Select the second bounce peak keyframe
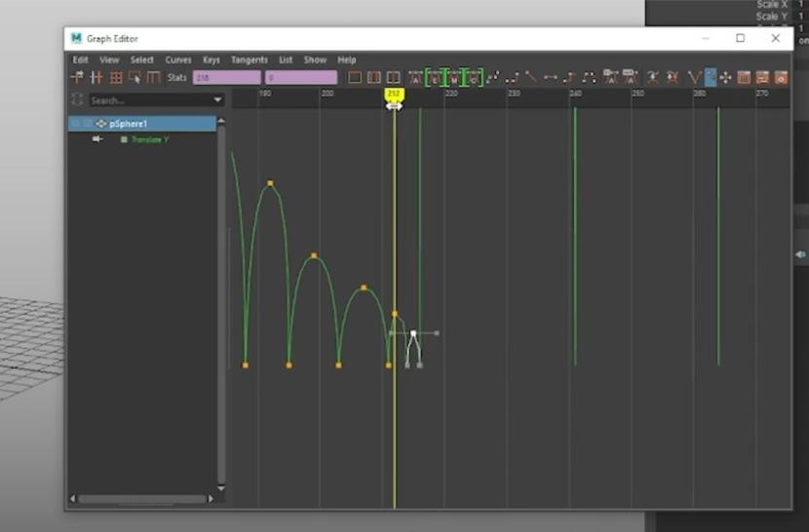 coord(314,256)
